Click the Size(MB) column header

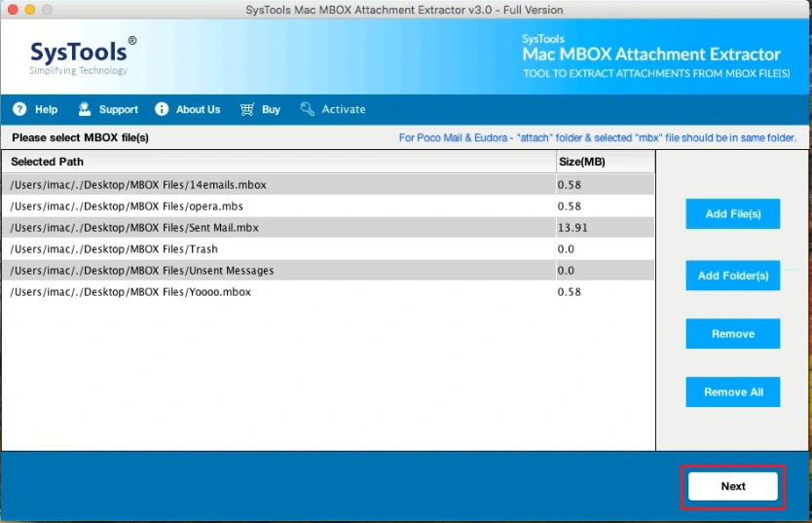coord(605,162)
